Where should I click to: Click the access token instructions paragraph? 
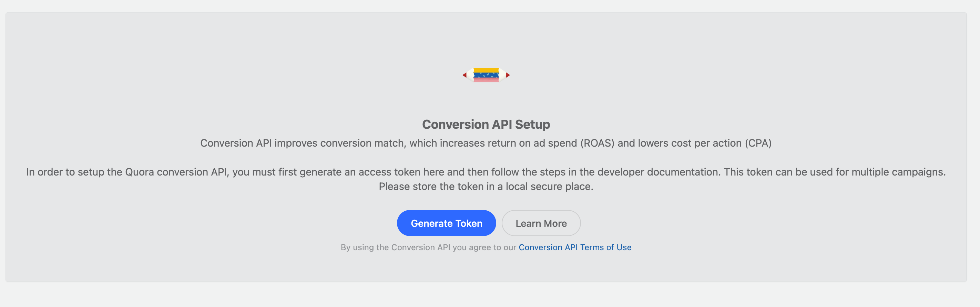486,171
